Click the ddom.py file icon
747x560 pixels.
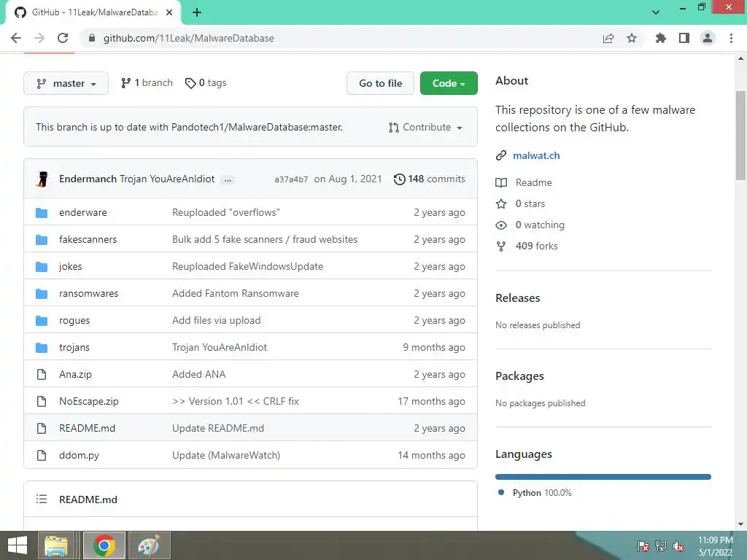[x=42, y=456]
